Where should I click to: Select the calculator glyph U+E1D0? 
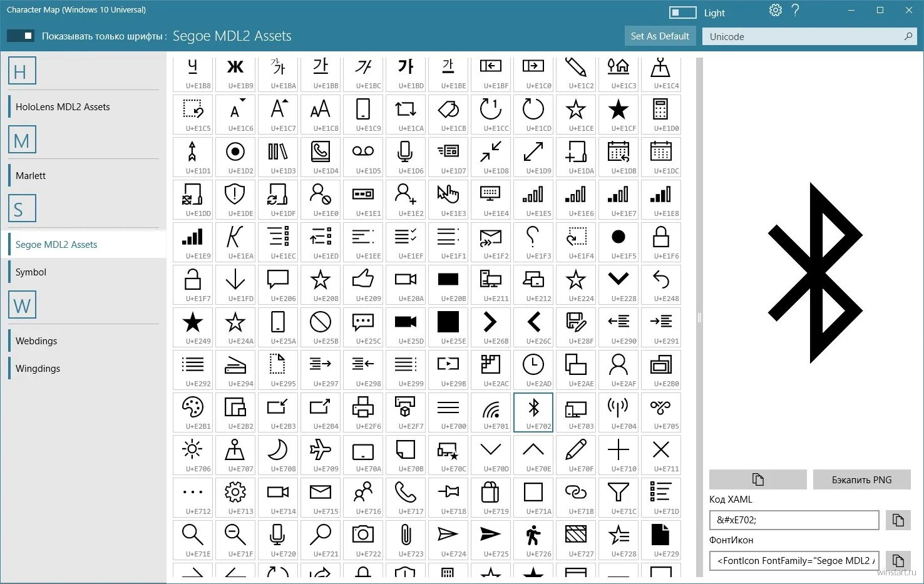[x=661, y=115]
